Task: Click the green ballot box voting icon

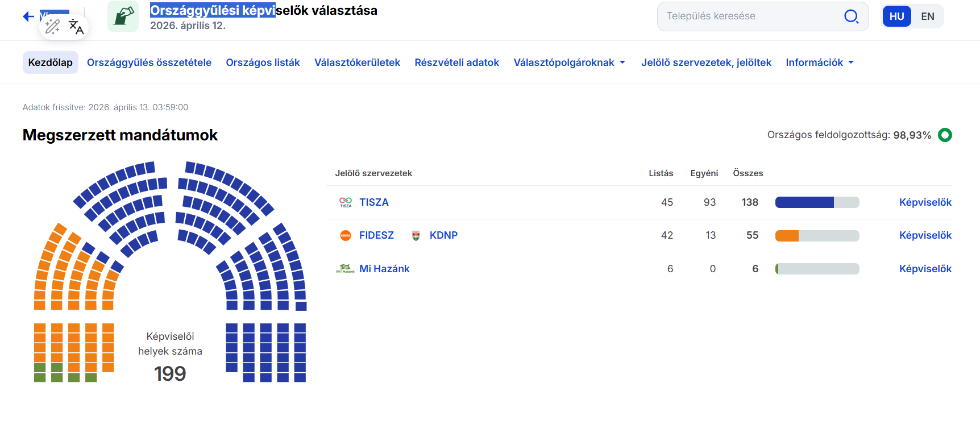Action: [123, 16]
